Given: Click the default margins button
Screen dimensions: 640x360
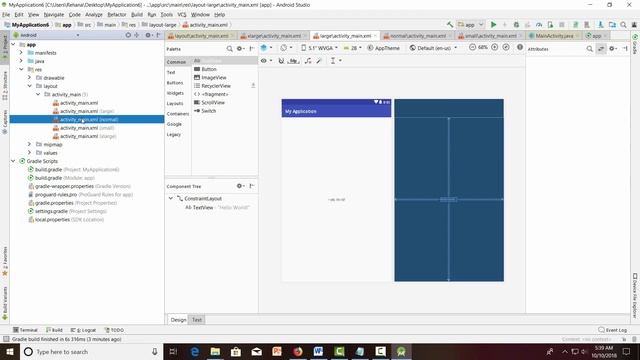Looking at the screenshot, I should (293, 61).
